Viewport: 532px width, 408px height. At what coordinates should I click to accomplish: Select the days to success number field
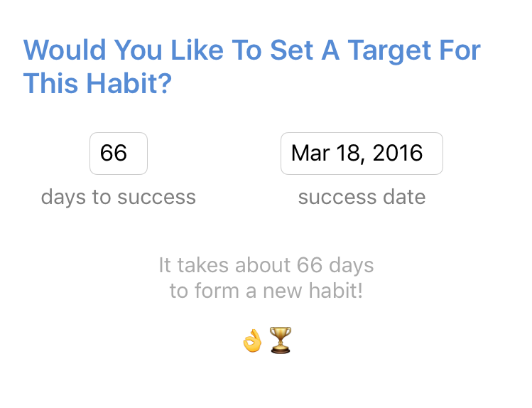119,154
